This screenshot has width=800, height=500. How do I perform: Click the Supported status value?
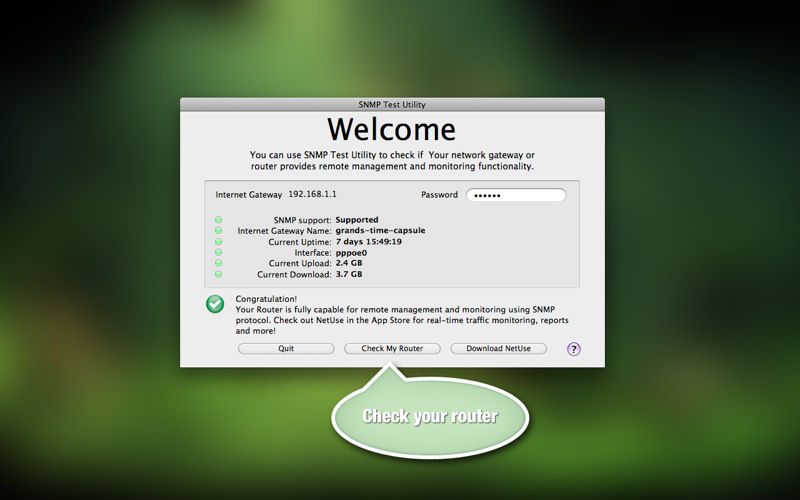(357, 220)
